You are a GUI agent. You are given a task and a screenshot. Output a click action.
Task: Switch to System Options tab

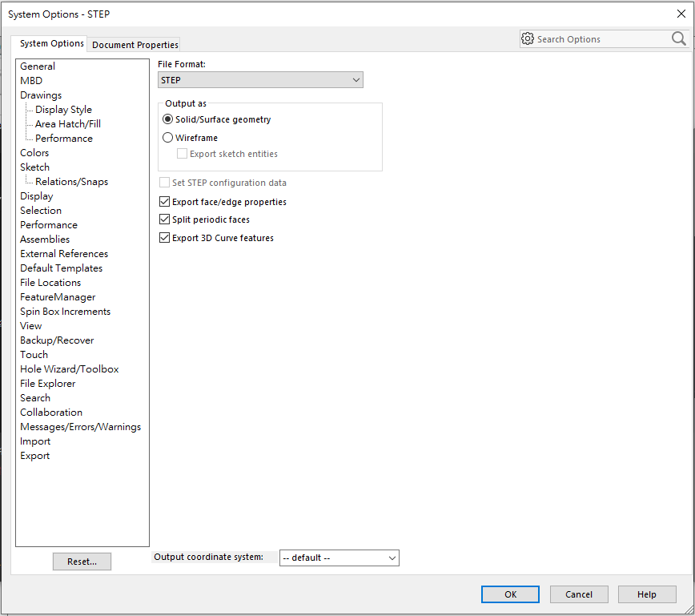point(51,43)
